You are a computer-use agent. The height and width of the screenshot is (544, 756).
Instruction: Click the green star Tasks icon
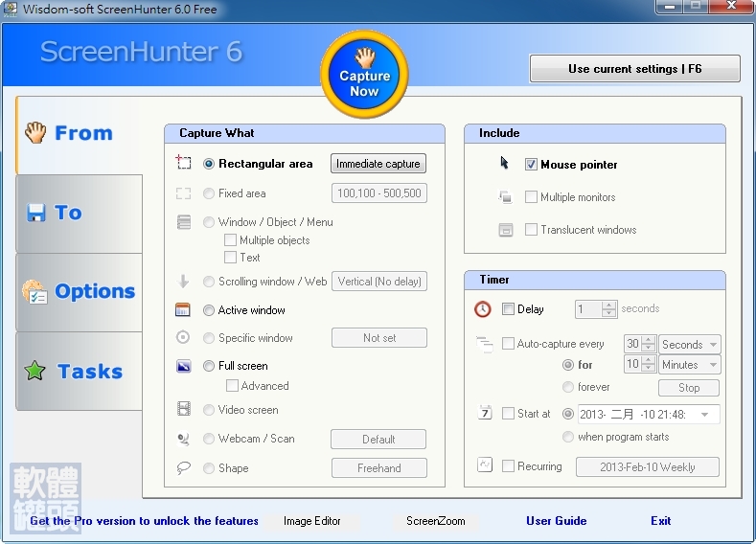(34, 371)
